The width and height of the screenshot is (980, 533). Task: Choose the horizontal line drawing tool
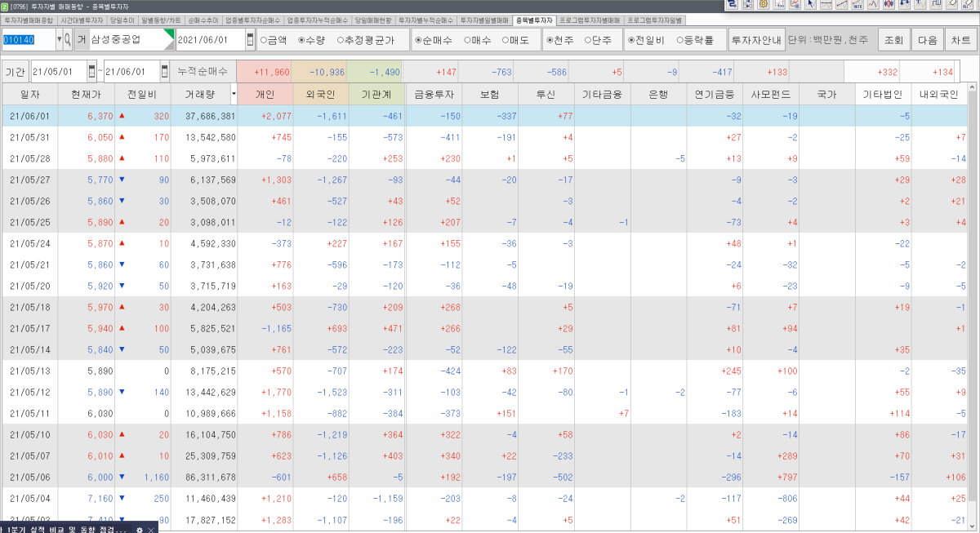826,4
